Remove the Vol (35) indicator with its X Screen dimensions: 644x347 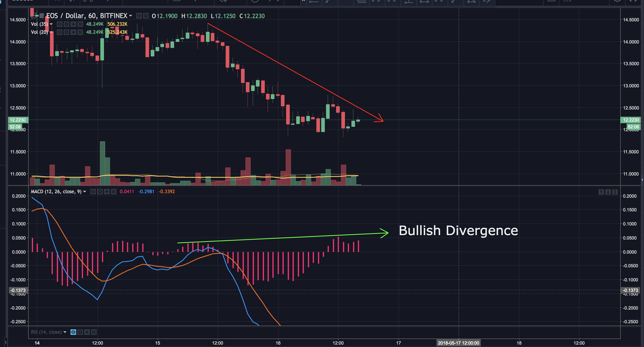(80, 24)
